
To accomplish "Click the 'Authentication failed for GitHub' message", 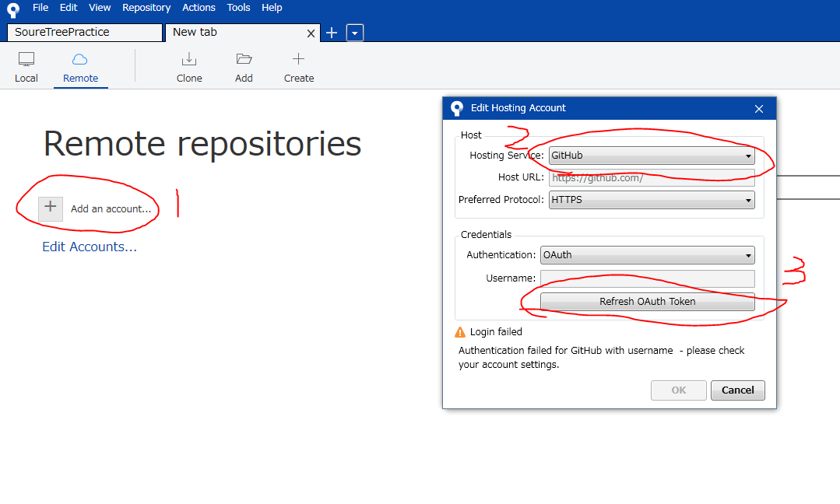I will (601, 358).
